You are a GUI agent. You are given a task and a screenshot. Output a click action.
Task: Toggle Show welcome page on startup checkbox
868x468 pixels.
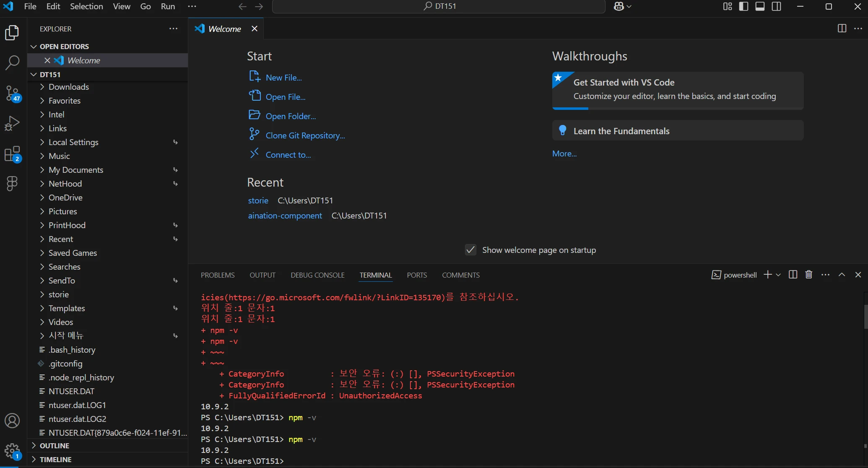[x=470, y=250]
